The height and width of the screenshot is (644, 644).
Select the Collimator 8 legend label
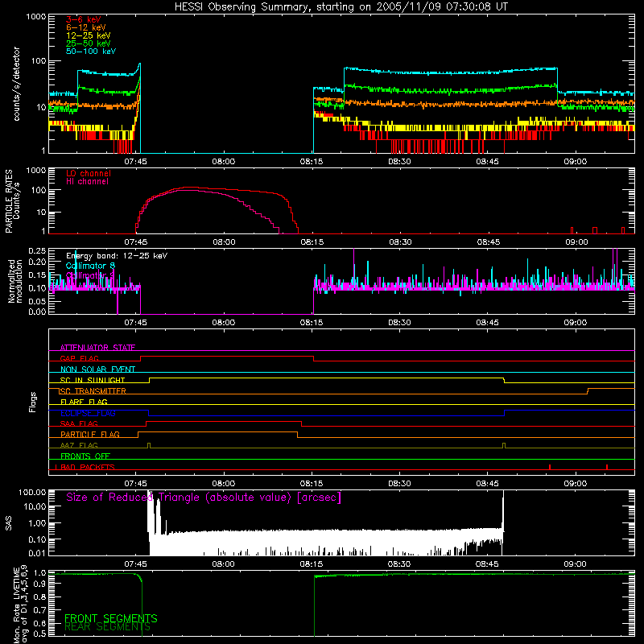(90, 266)
